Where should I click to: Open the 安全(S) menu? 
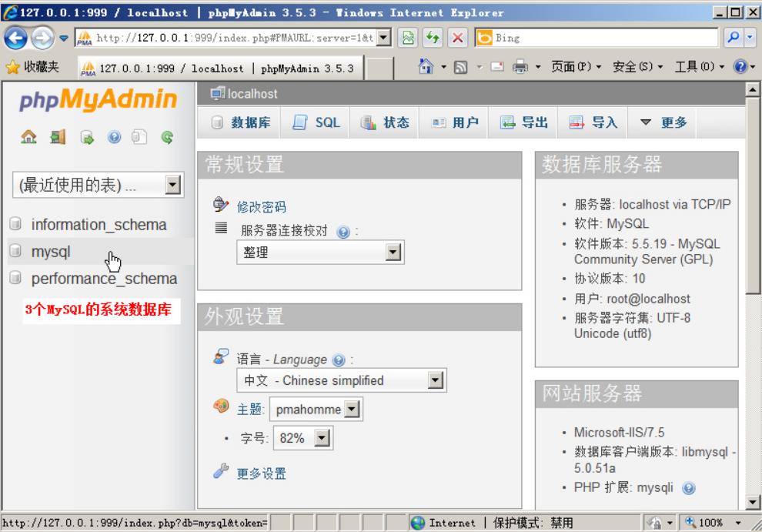click(x=637, y=67)
